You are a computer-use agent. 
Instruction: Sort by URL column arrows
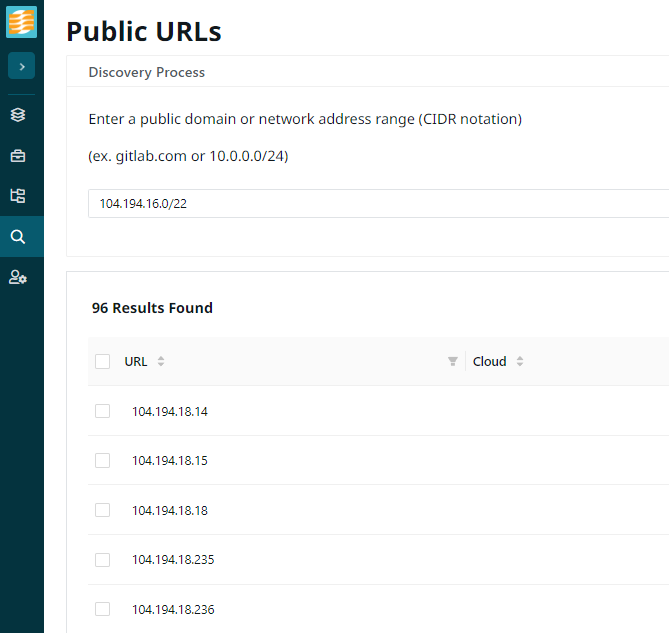point(161,362)
